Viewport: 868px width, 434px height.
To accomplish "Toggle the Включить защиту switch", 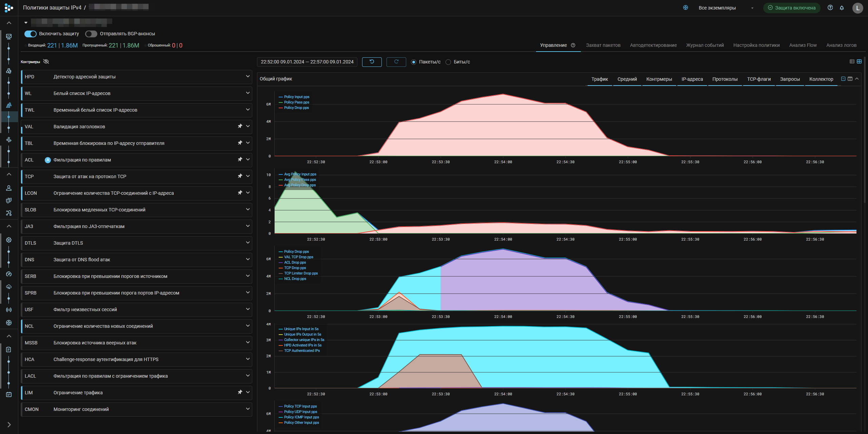I will (x=31, y=34).
